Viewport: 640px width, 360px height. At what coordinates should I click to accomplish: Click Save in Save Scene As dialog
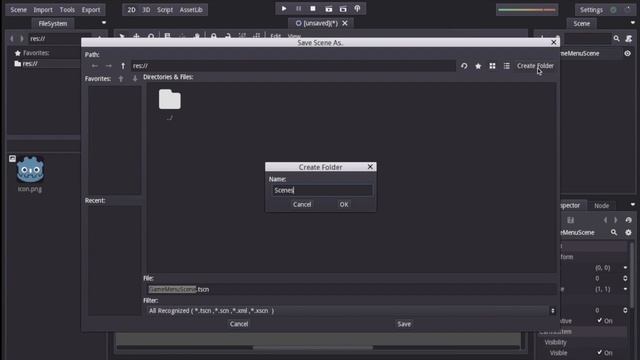[x=404, y=324]
